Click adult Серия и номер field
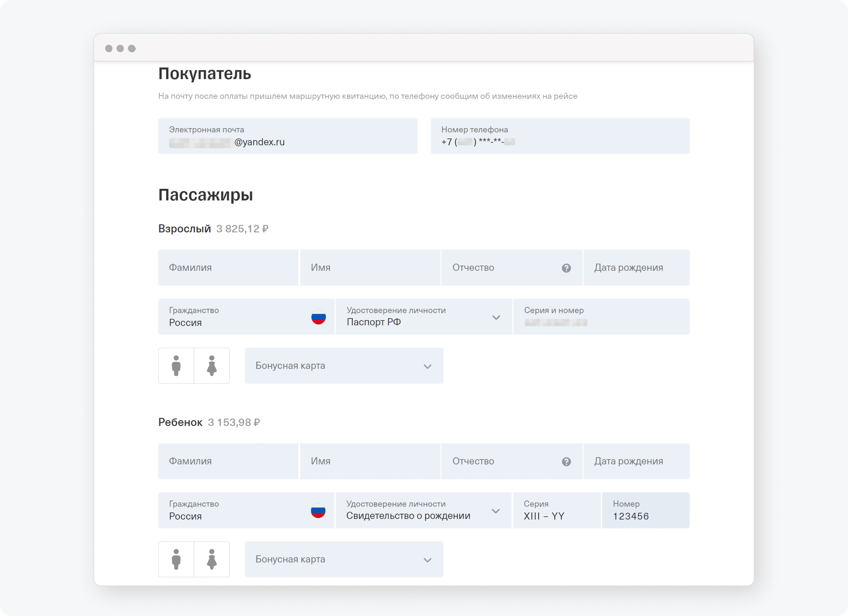Image resolution: width=848 pixels, height=616 pixels. (x=601, y=316)
